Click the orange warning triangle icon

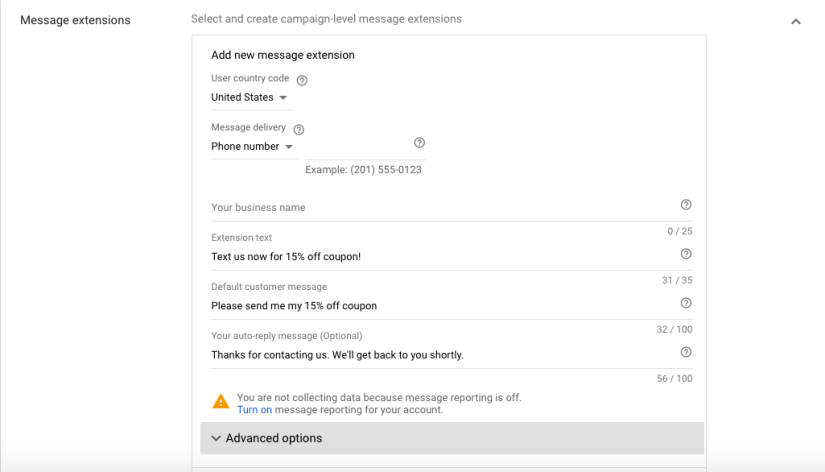pyautogui.click(x=221, y=402)
